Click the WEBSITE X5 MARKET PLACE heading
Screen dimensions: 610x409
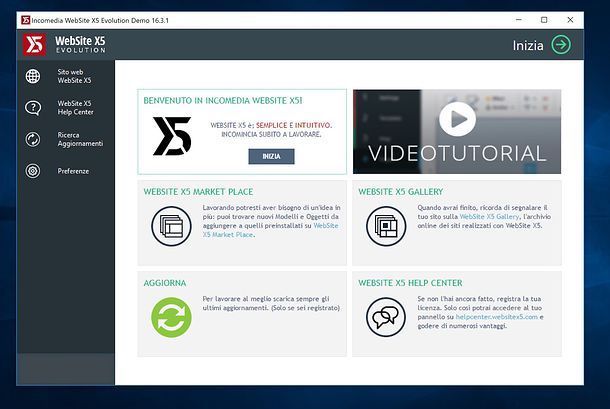[198, 191]
